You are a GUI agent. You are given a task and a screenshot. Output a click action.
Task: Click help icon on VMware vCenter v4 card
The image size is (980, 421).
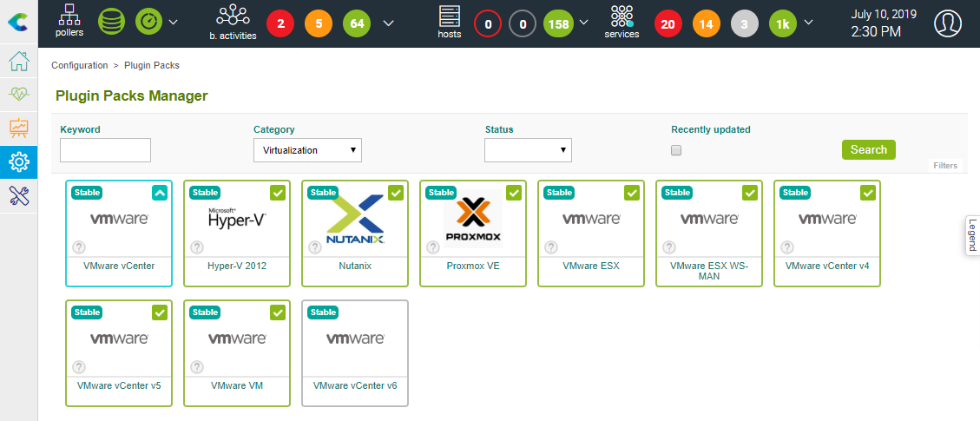(x=787, y=247)
